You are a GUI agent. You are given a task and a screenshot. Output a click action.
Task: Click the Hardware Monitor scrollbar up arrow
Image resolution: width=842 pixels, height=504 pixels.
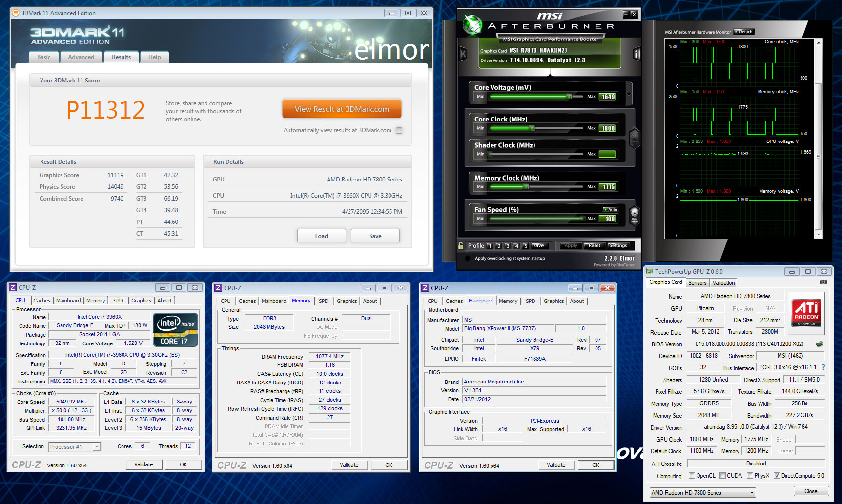(x=819, y=42)
